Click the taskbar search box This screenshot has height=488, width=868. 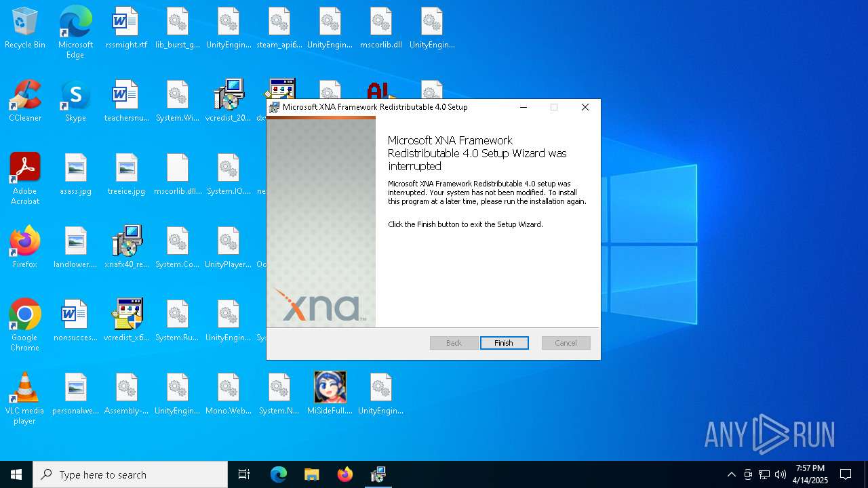[x=130, y=474]
